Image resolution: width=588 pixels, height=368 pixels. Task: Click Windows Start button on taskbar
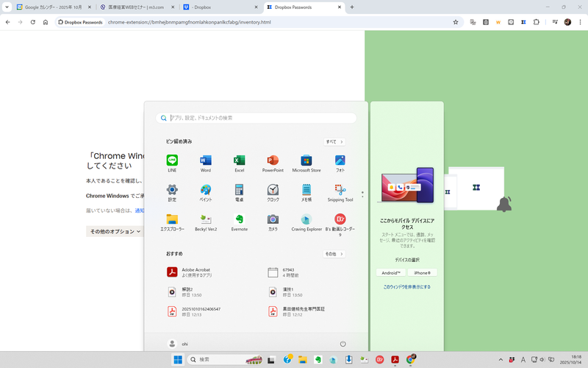[178, 360]
